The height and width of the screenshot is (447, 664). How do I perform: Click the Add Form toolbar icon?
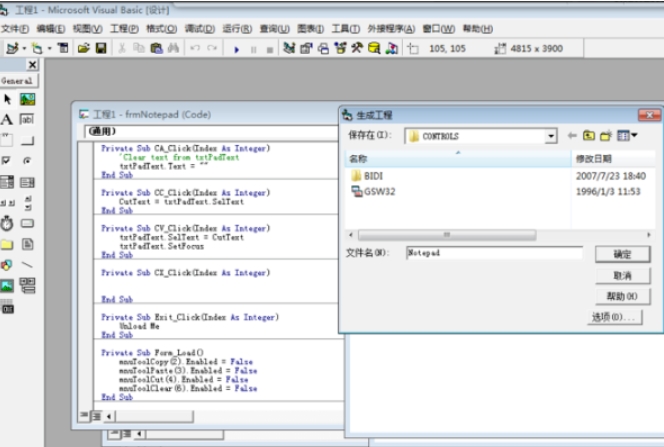(x=37, y=48)
